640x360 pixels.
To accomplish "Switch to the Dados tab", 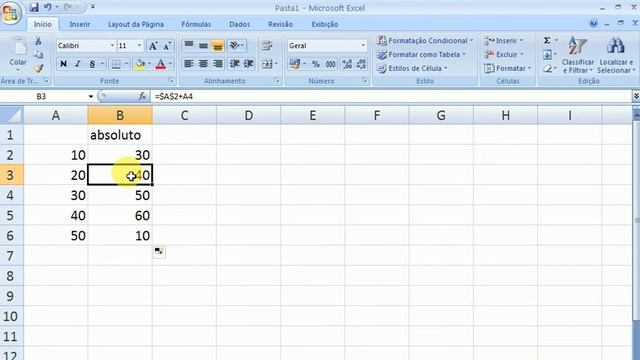I will point(240,24).
